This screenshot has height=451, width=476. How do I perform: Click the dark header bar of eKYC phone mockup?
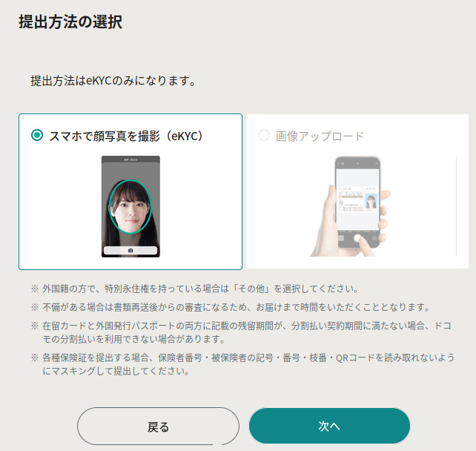(130, 159)
